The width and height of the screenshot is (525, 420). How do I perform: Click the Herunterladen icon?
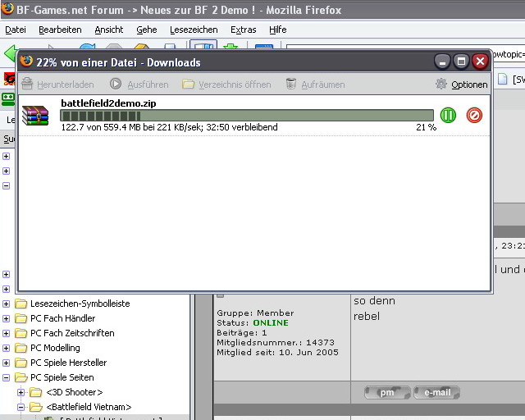coord(27,84)
